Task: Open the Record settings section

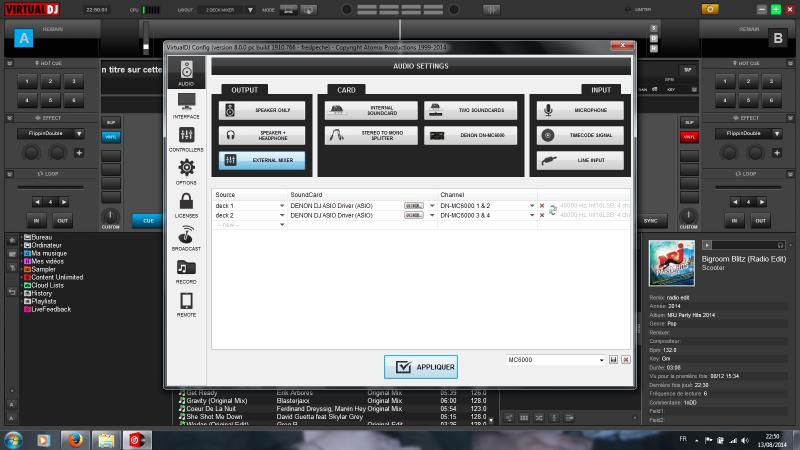Action: (x=185, y=270)
